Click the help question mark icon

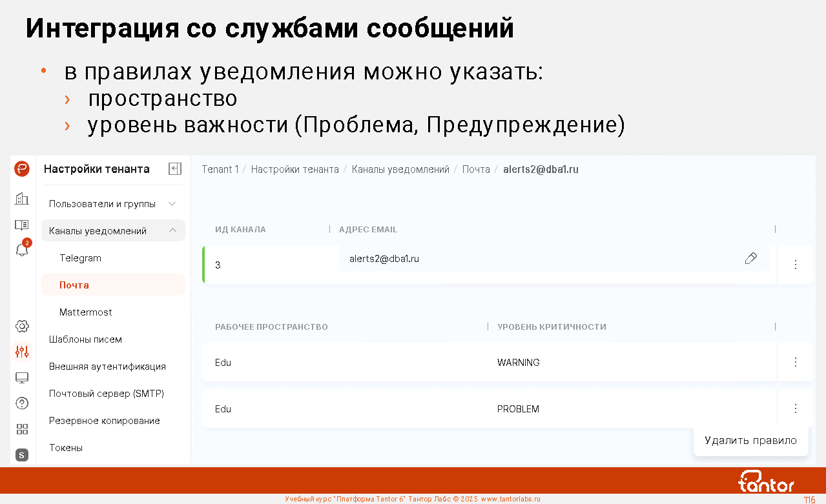22,403
